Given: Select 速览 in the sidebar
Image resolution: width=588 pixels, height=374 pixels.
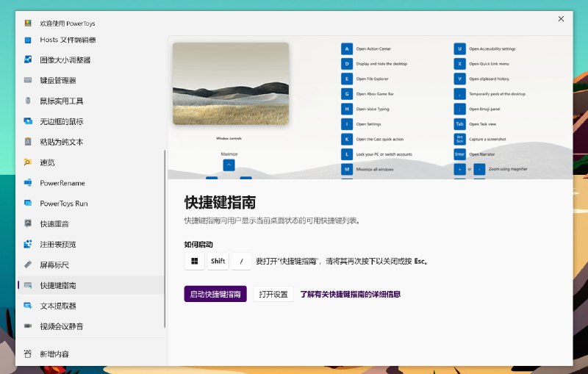Looking at the screenshot, I should 90,162.
